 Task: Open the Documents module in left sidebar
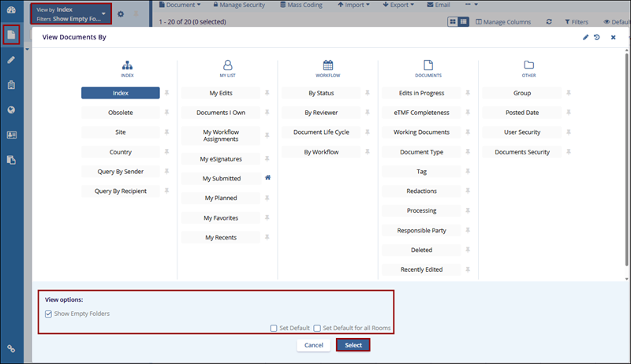[11, 35]
